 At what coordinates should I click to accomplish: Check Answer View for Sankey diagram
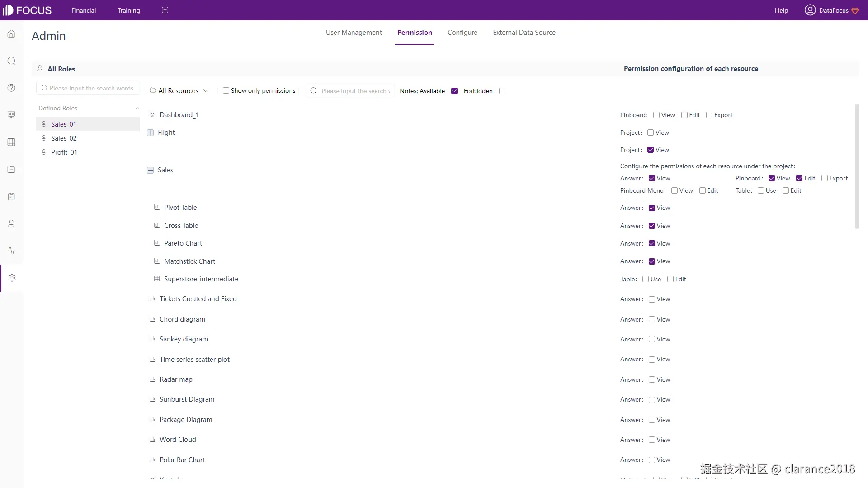[652, 339]
